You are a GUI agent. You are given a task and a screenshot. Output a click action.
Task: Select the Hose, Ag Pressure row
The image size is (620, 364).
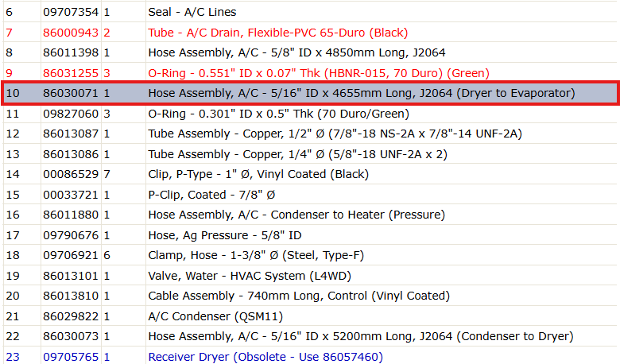[x=310, y=235]
